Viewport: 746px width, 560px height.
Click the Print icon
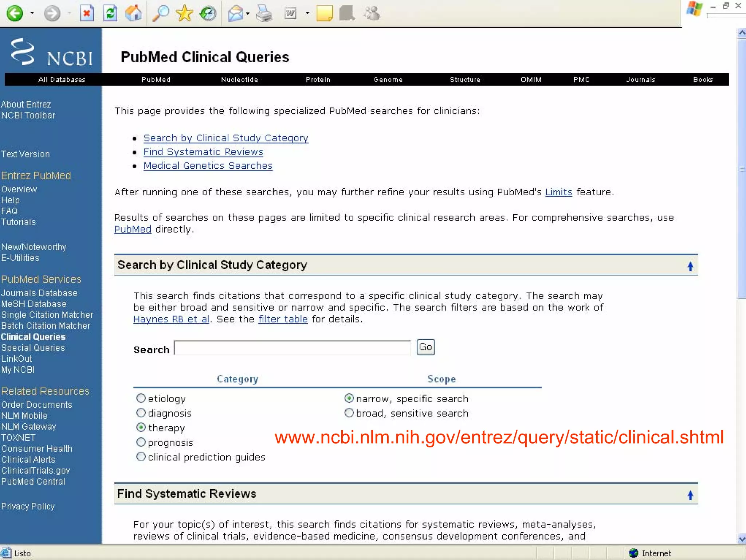pyautogui.click(x=264, y=13)
